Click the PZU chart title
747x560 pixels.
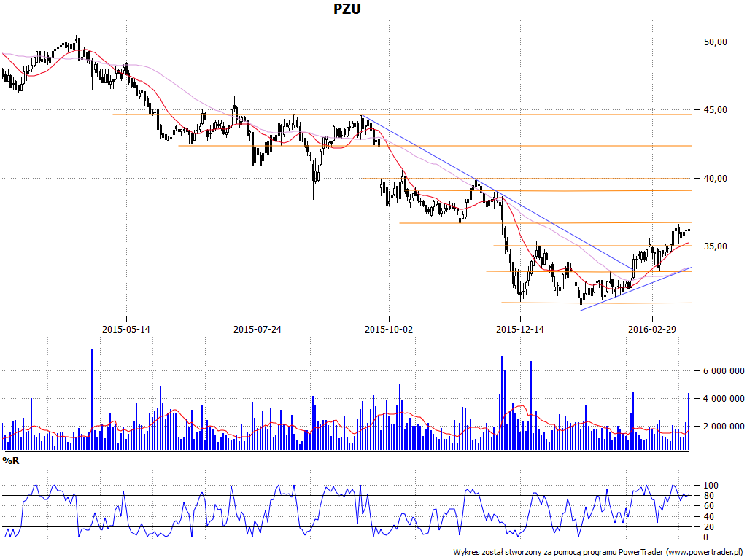click(x=347, y=9)
